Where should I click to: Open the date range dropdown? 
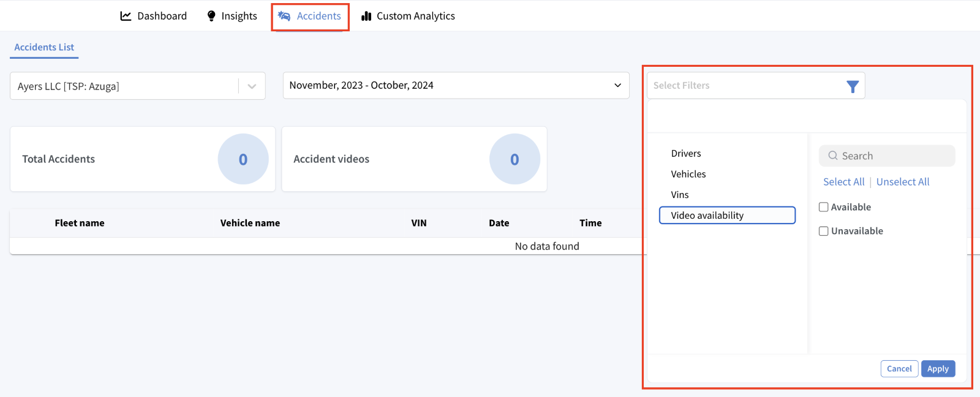[456, 85]
